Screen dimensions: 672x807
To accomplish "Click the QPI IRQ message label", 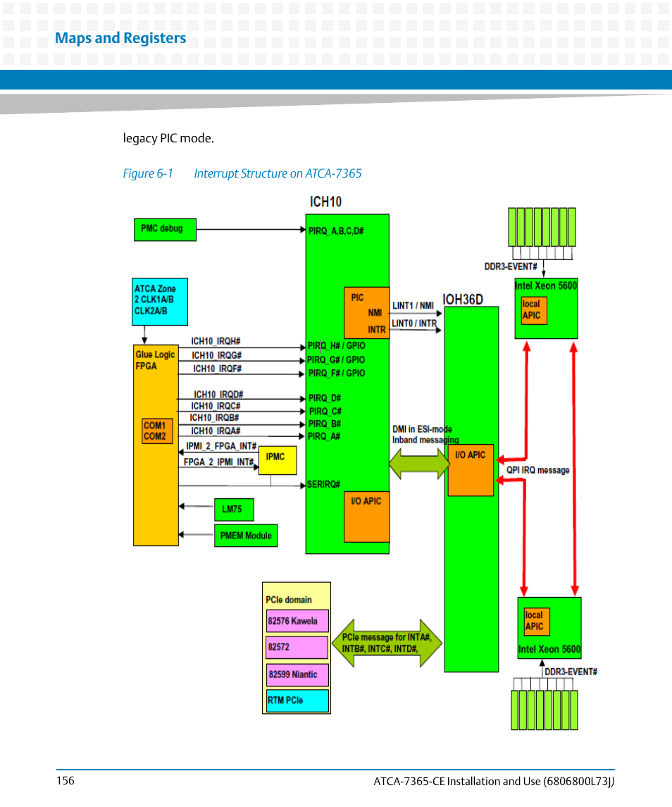I will [538, 470].
